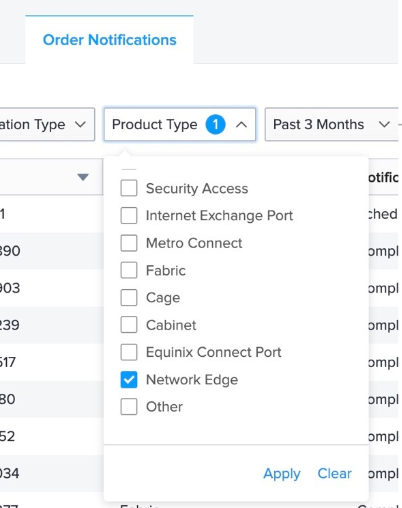Viewport: 402px width, 508px height.
Task: Click the Network Edge label text
Action: (x=192, y=380)
